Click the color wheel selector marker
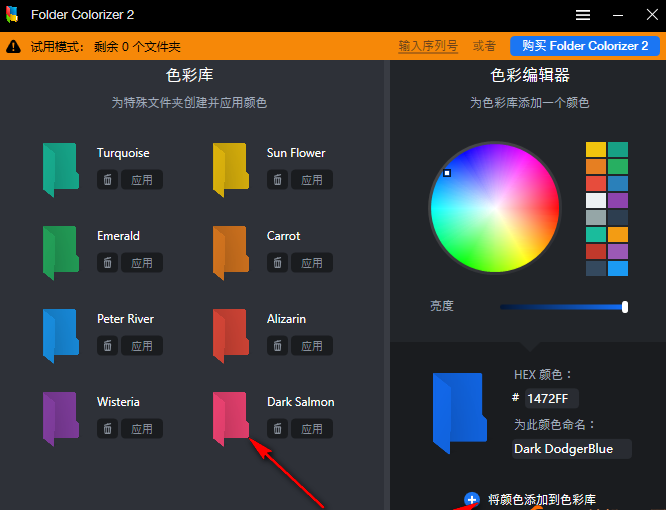 [x=447, y=173]
